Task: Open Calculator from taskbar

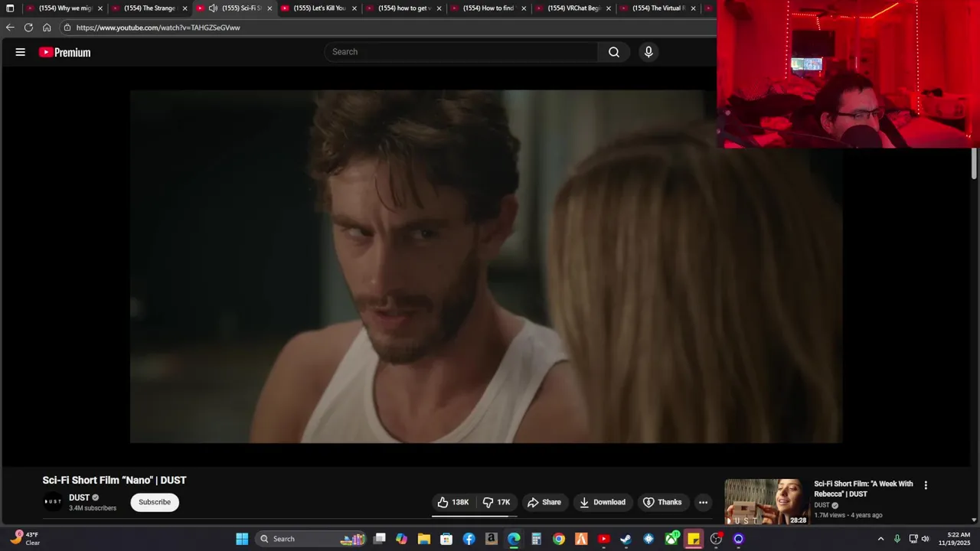Action: click(x=536, y=539)
